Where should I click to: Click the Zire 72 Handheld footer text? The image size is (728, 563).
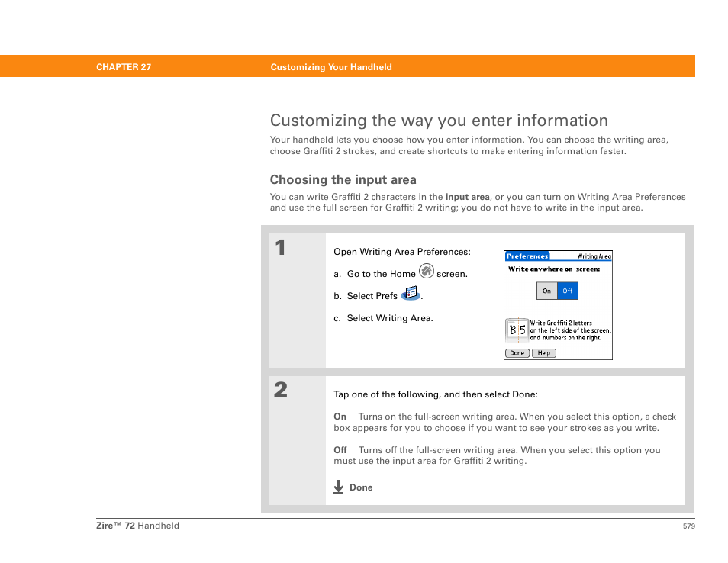[x=137, y=526]
